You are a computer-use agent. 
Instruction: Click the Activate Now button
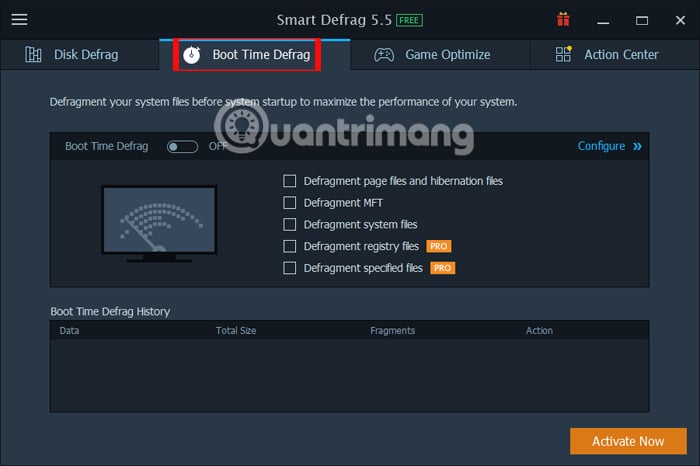[628, 441]
